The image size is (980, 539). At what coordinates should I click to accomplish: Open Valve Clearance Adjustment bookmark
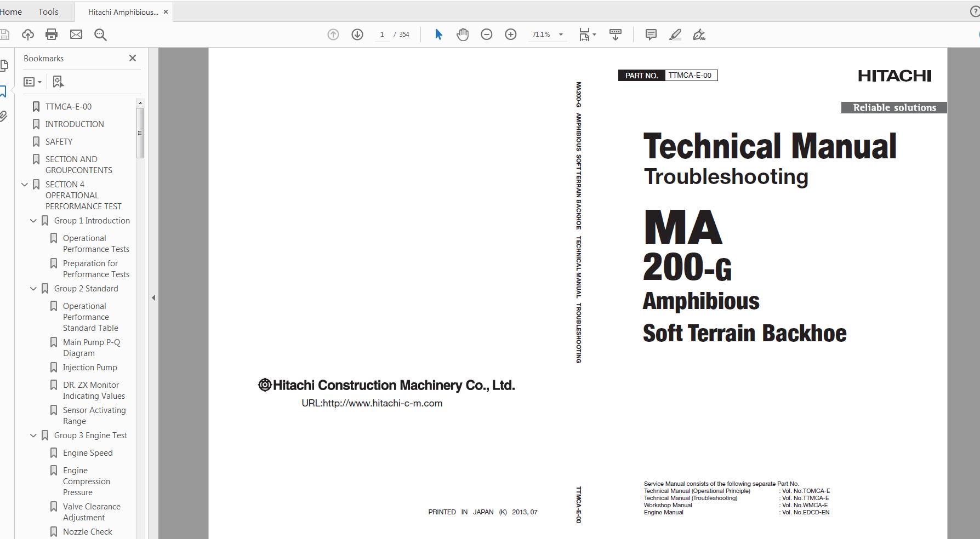coord(92,512)
